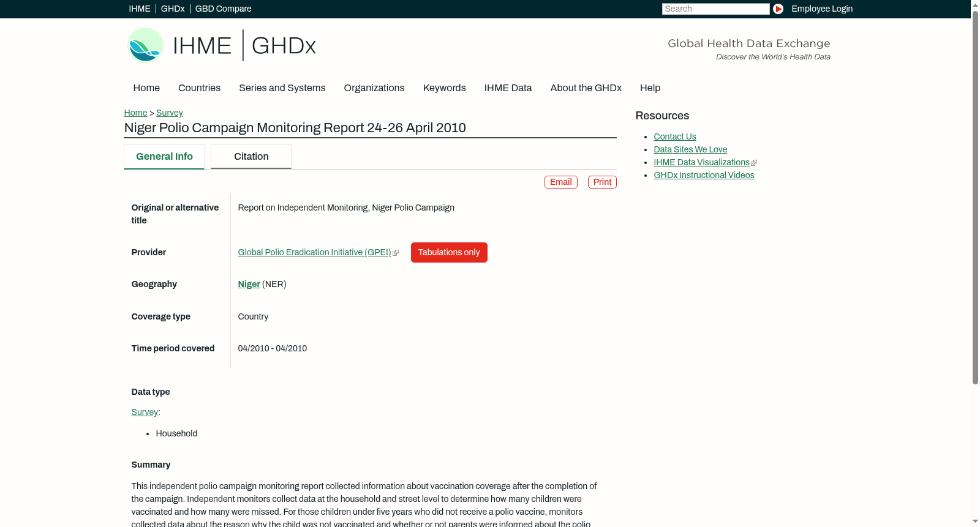This screenshot has width=980, height=527.
Task: Open the IHME Data menu item
Action: coord(508,88)
